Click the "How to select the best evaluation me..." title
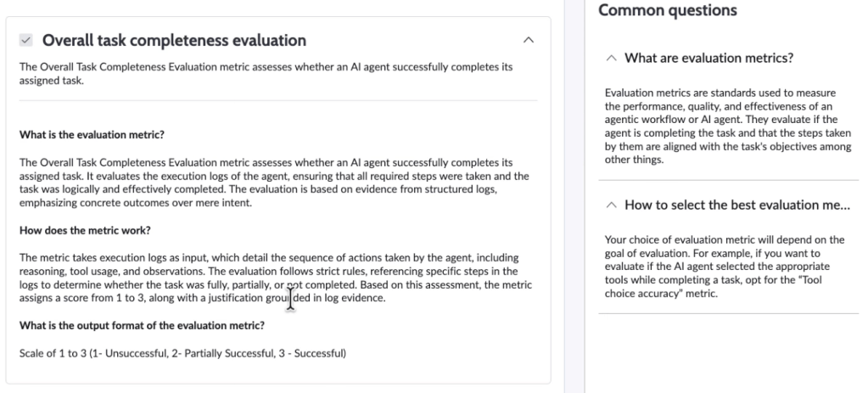Screen dimensions: 868x393 point(736,205)
